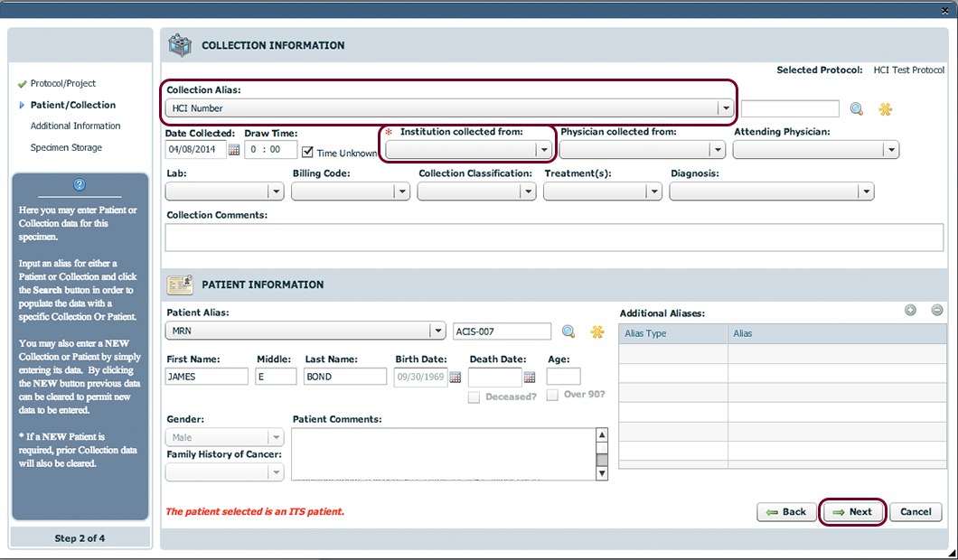
Task: Click the HCI Test Protocol text
Action: (x=908, y=70)
